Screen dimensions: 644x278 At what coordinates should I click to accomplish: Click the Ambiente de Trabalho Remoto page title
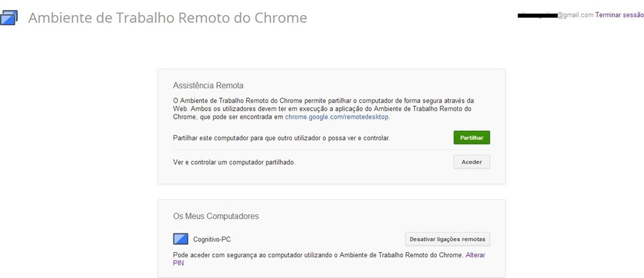pos(167,18)
